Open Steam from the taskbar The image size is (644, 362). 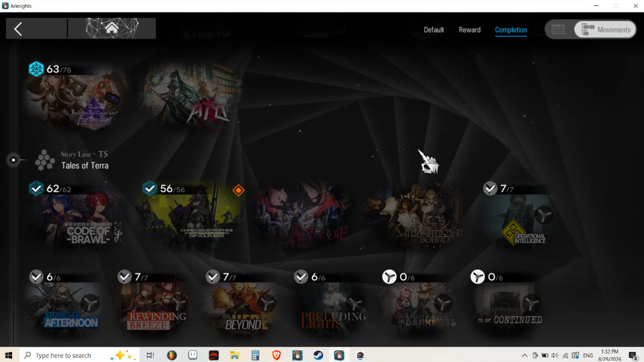pyautogui.click(x=318, y=355)
